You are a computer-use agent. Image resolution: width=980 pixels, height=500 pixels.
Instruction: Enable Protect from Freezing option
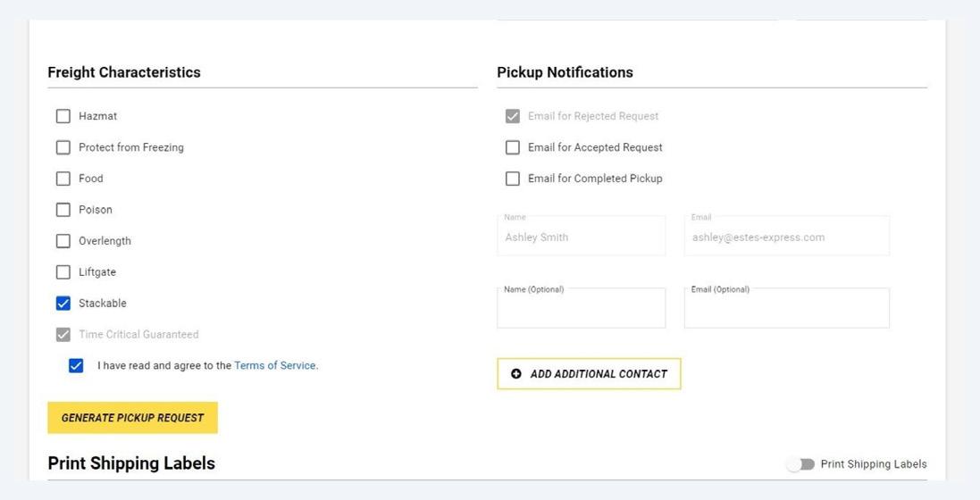click(63, 147)
